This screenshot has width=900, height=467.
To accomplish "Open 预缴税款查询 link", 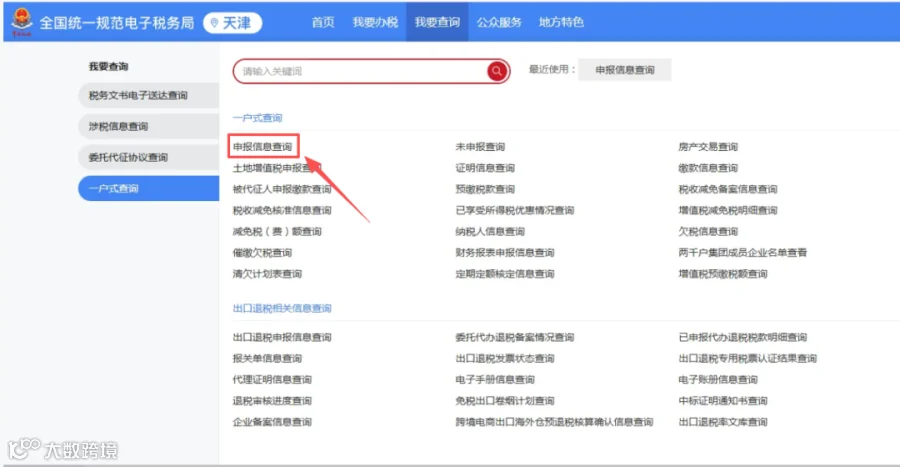I will (485, 189).
